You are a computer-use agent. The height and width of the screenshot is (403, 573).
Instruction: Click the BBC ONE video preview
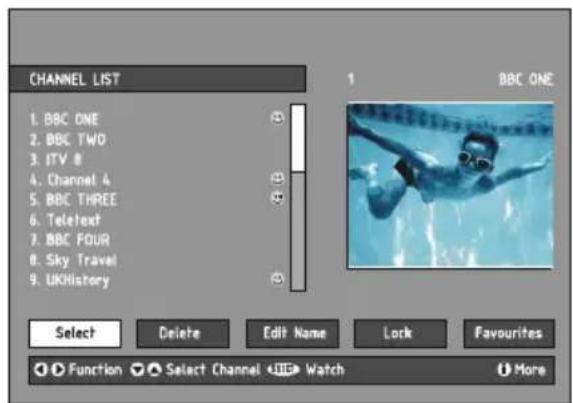(450, 186)
